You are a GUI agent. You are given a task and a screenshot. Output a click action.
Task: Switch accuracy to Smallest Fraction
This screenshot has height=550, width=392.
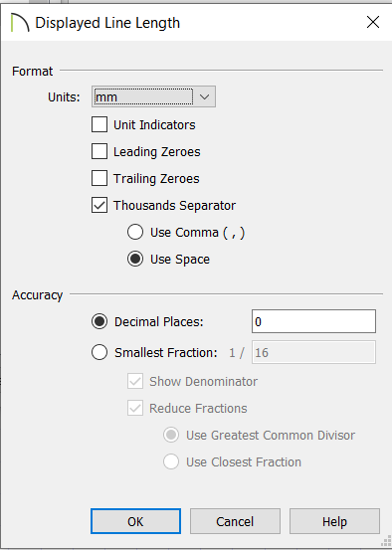99,352
